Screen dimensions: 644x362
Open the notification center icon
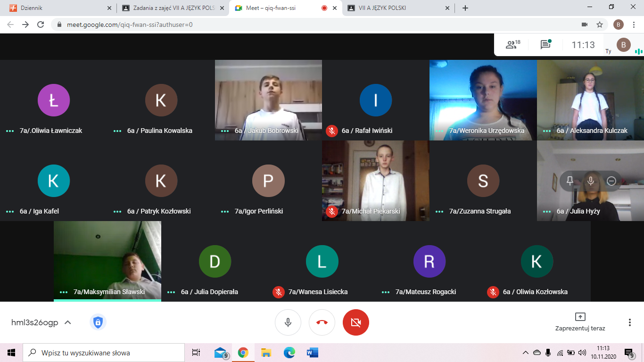629,353
